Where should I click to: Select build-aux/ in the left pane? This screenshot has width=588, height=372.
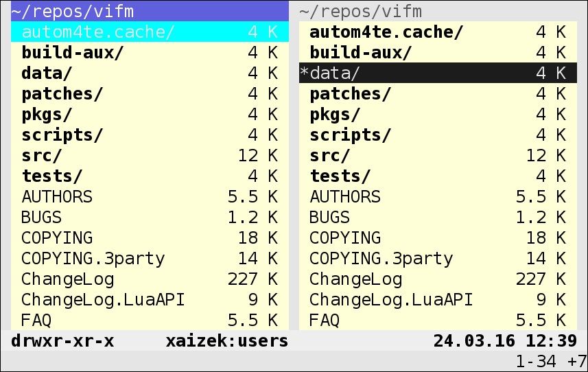pos(150,52)
